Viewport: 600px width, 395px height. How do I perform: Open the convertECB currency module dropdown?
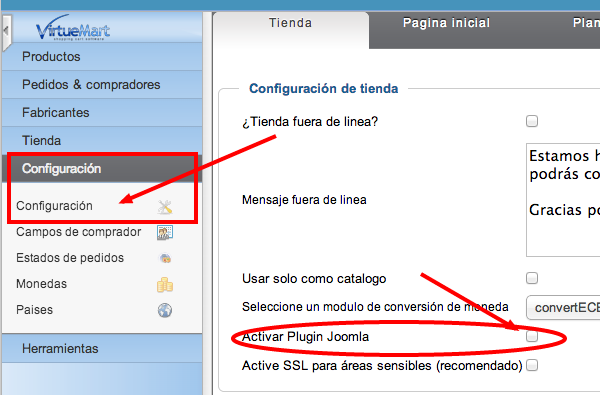[x=563, y=308]
